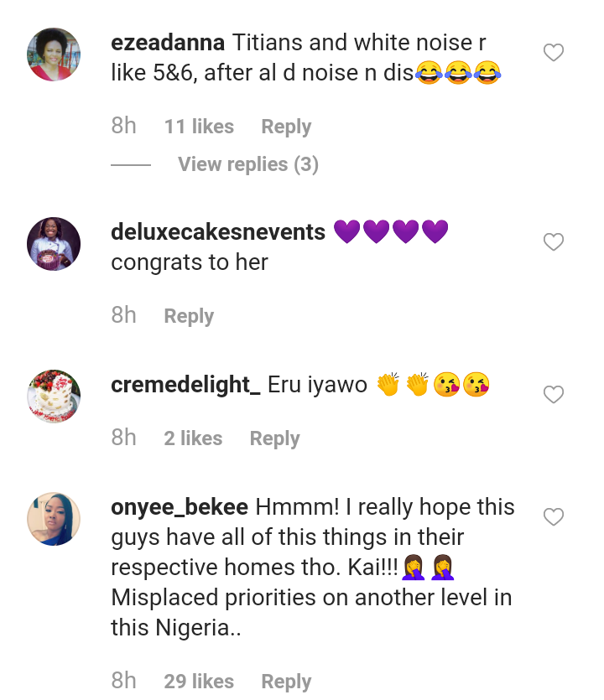The image size is (604, 700).
Task: Open ezeadanna username link
Action: pyautogui.click(x=167, y=43)
